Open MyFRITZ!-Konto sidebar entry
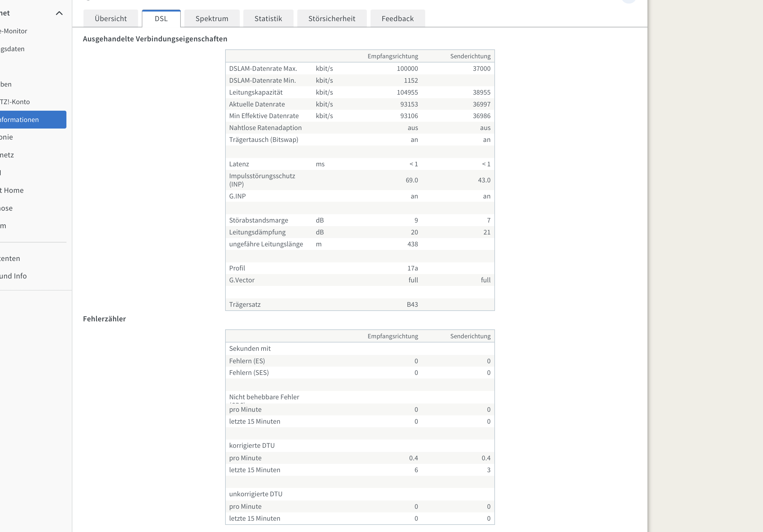This screenshot has width=763, height=532. 15,102
